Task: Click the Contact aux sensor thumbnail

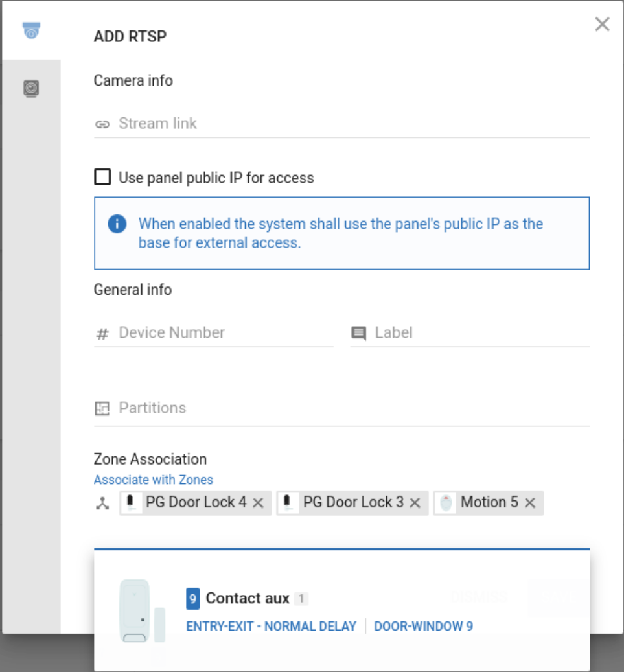Action: [x=143, y=611]
